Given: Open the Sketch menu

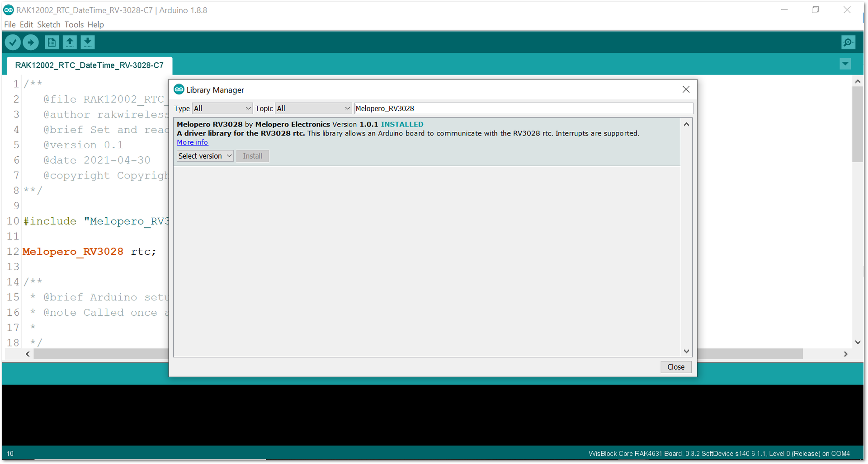Looking at the screenshot, I should pyautogui.click(x=48, y=24).
